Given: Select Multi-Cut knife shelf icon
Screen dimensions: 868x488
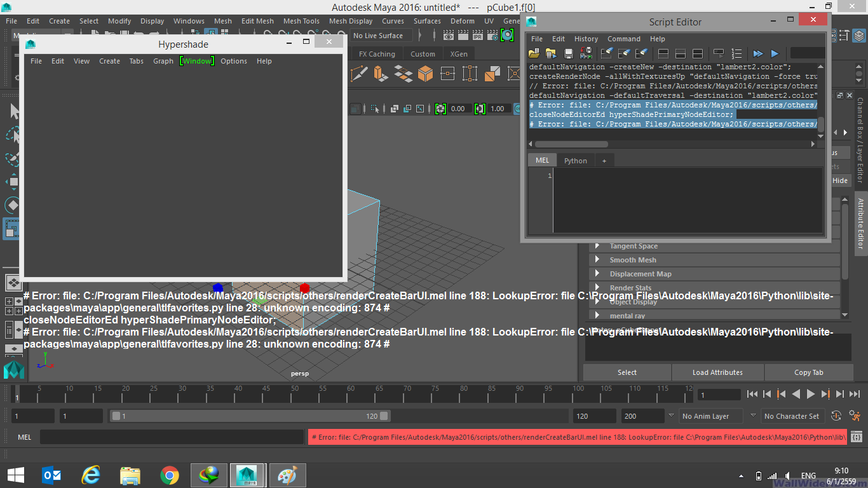Looking at the screenshot, I should point(359,74).
